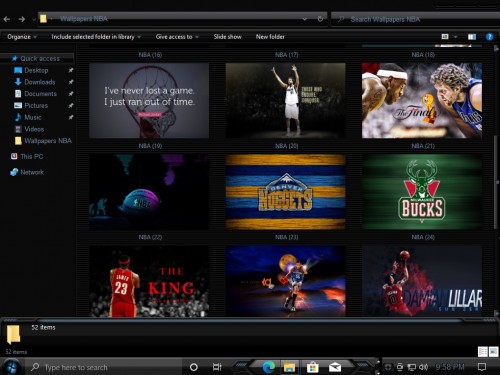Open the Help icon in the toolbar
The image size is (500, 375).
coord(489,37)
